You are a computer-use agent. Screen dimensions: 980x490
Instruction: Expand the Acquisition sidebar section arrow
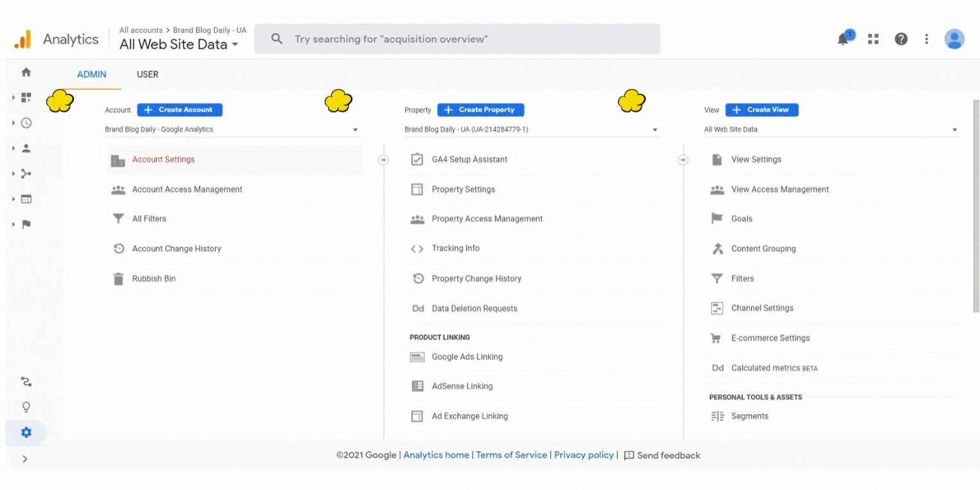pyautogui.click(x=13, y=173)
